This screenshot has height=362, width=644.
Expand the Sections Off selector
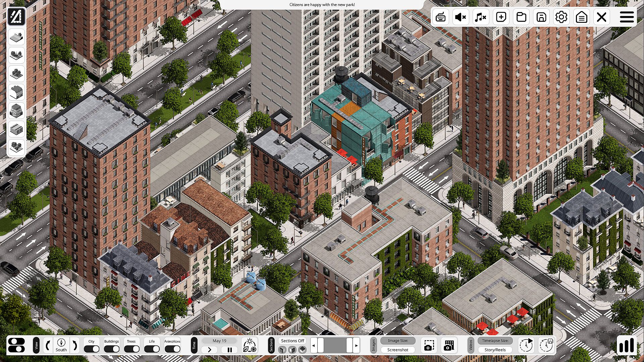pyautogui.click(x=292, y=341)
